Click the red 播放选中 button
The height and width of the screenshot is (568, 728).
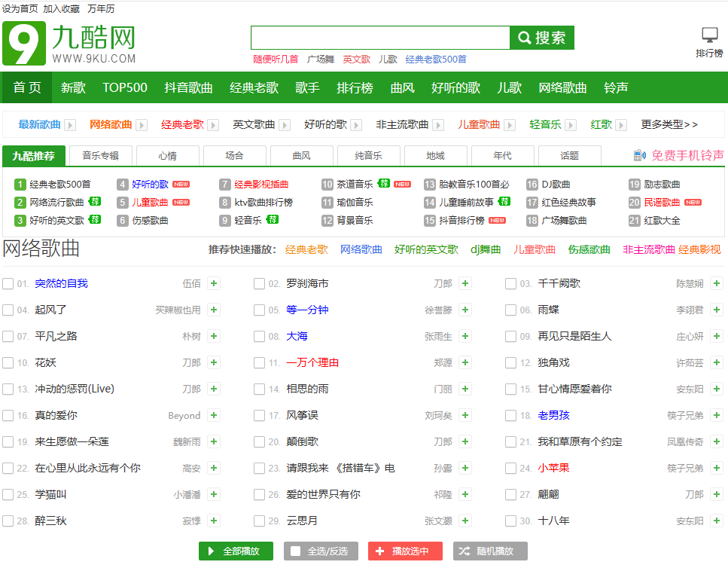coord(405,551)
